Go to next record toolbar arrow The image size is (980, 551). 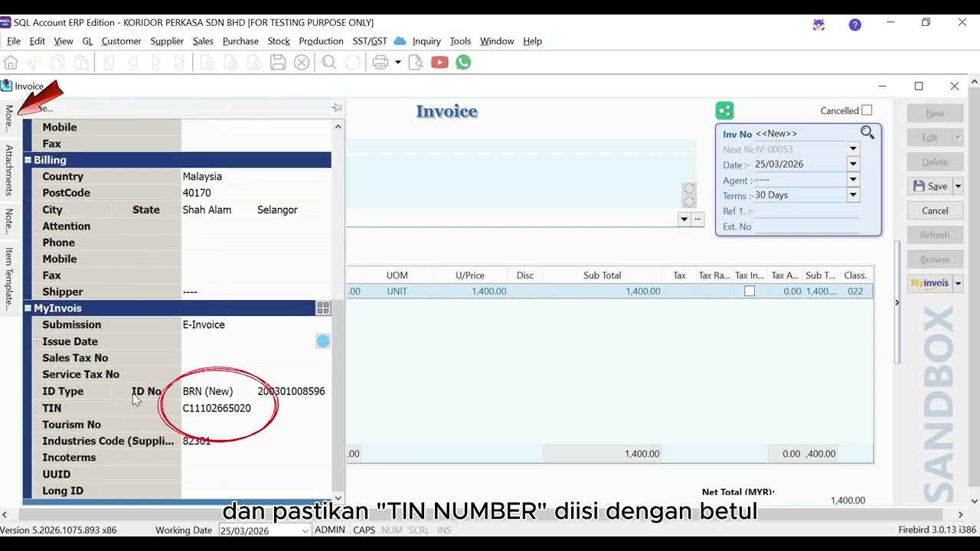(x=156, y=63)
